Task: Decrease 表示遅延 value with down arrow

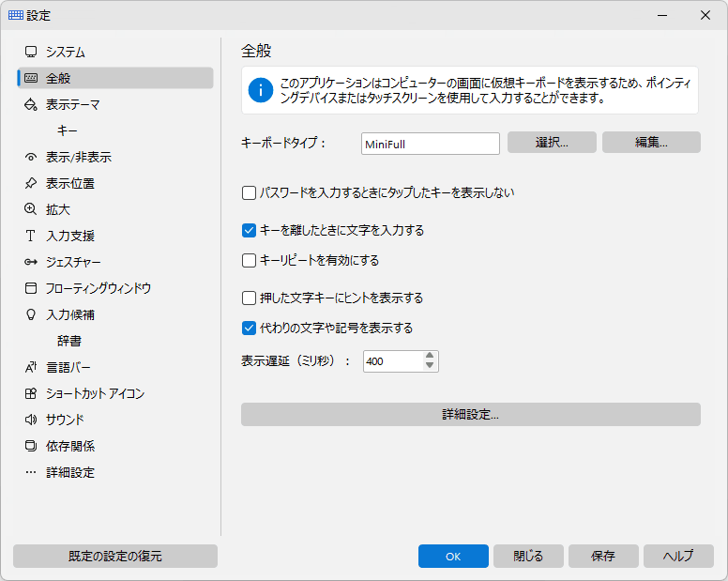Action: coord(430,366)
